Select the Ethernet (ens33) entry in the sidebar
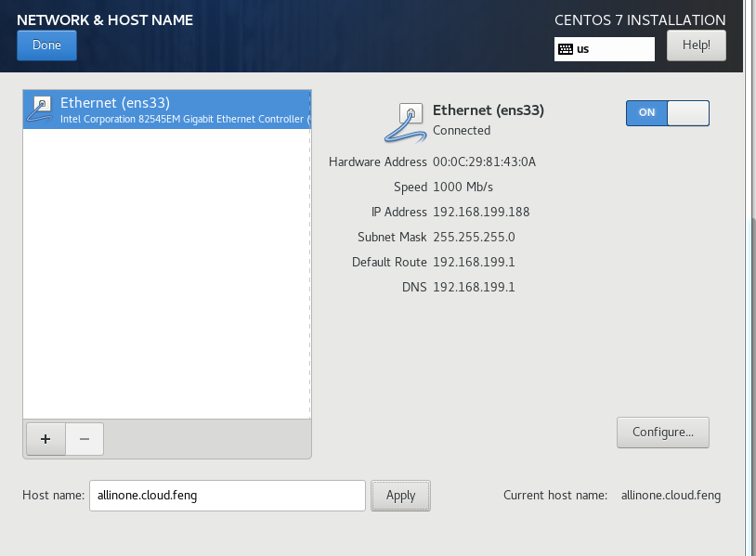756x556 pixels. pyautogui.click(x=167, y=109)
